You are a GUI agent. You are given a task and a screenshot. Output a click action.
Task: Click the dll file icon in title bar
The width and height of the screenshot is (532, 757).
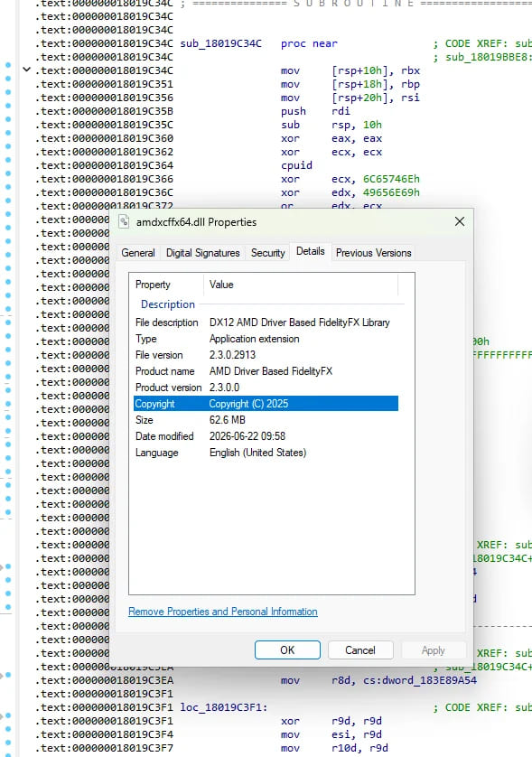point(124,221)
